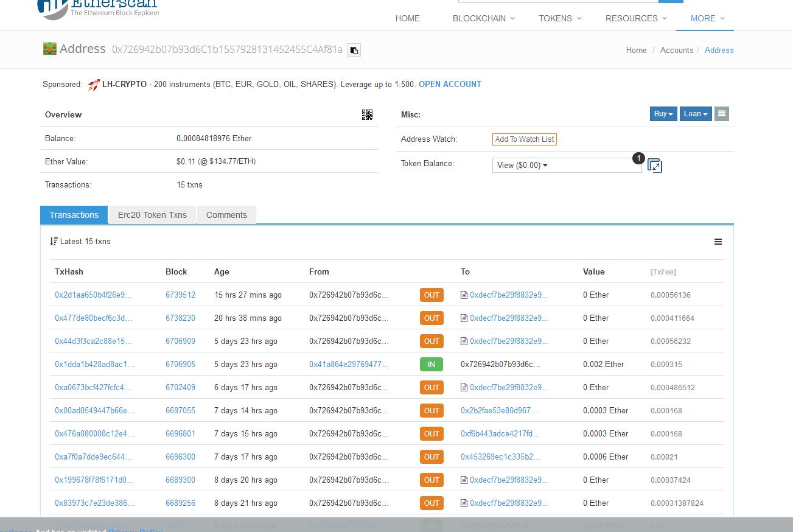This screenshot has width=793, height=532.
Task: Click the Add To Watch List button
Action: tap(525, 139)
